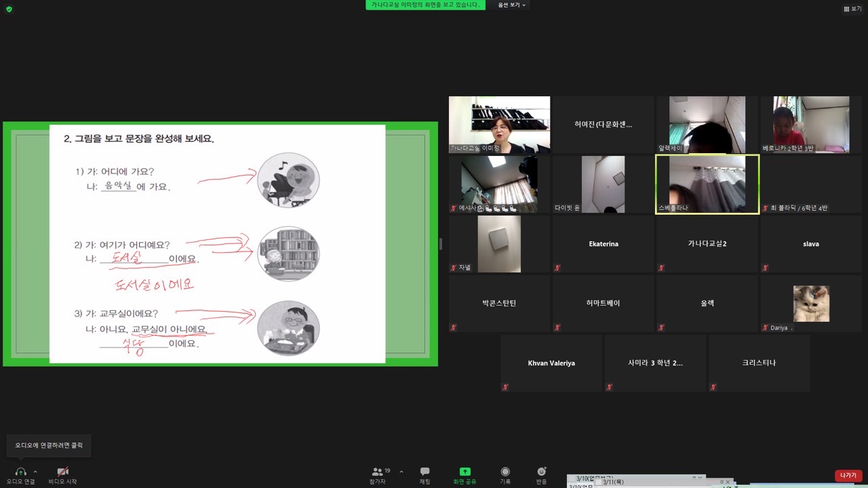Expand audio options chevron beside 오디오 연결
The height and width of the screenshot is (488, 868).
pos(35,472)
